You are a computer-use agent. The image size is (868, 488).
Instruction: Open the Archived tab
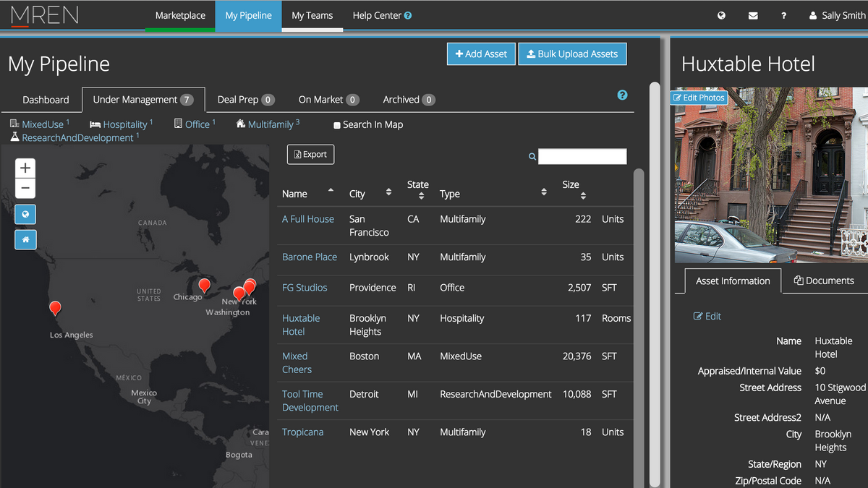pos(409,100)
